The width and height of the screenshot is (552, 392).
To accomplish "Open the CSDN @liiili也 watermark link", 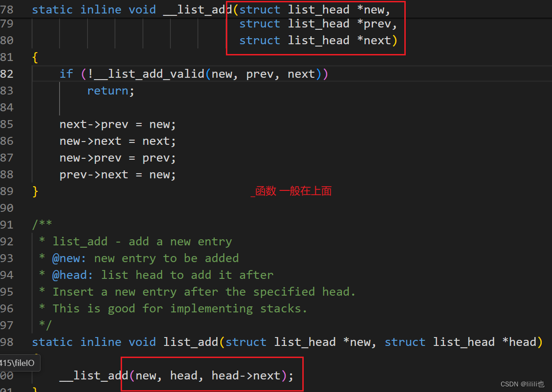I will click(522, 384).
